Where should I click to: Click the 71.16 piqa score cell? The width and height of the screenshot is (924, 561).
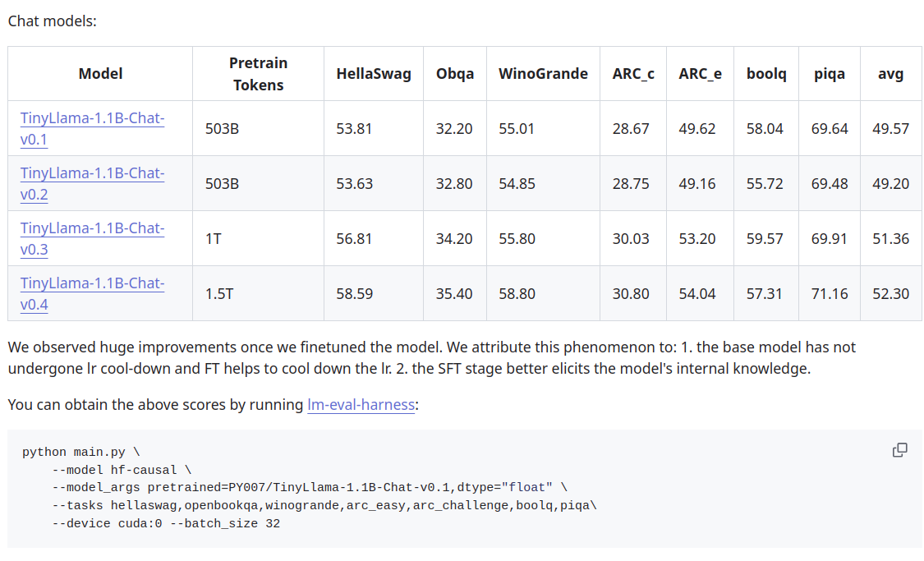(829, 293)
